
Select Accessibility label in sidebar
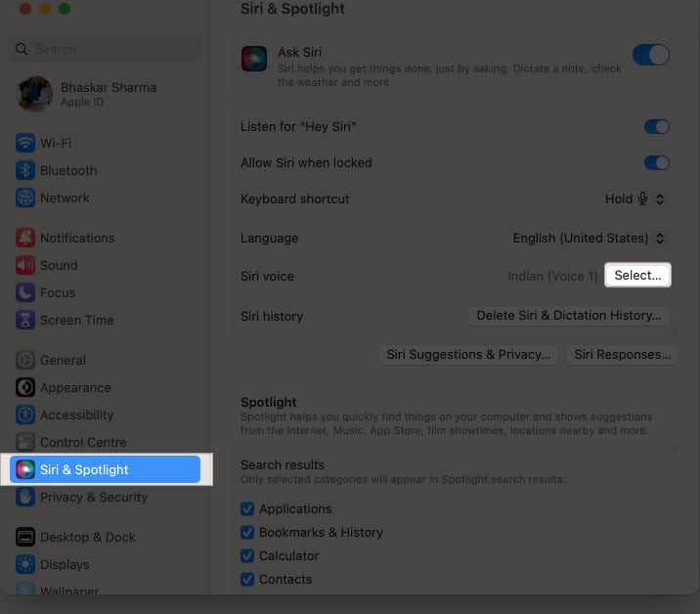pyautogui.click(x=77, y=415)
